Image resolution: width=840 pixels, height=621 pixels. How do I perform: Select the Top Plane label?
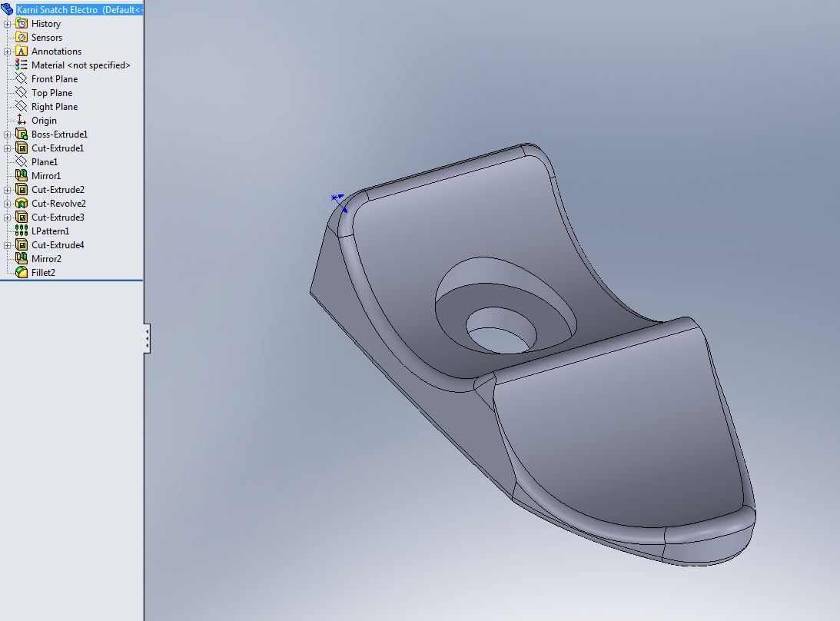click(52, 93)
